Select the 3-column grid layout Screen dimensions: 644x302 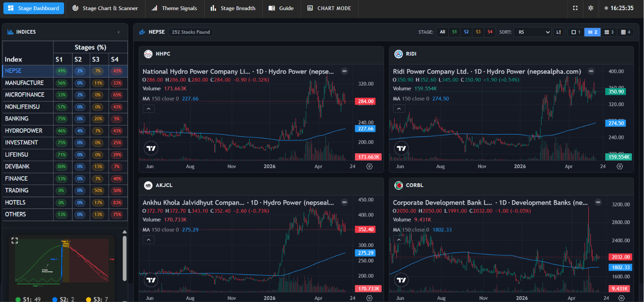click(x=609, y=32)
